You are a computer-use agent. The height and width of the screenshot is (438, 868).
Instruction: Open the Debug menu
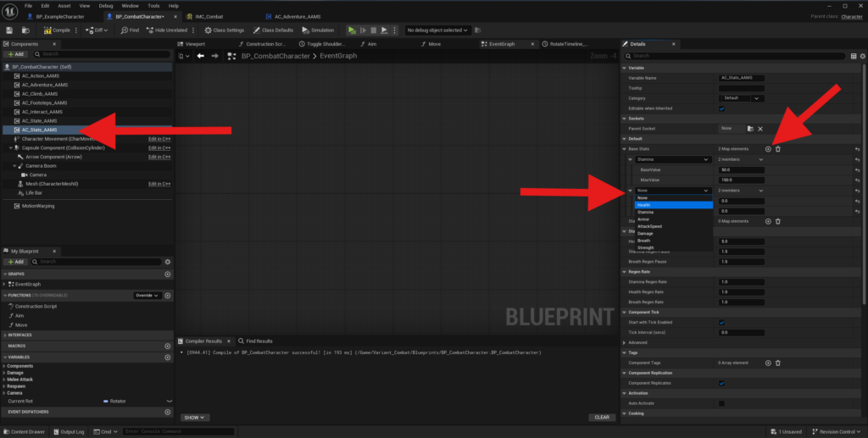[105, 5]
